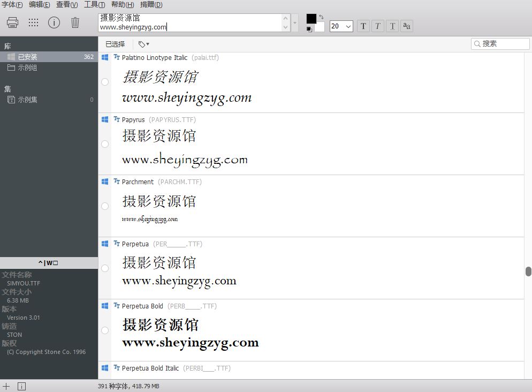Image resolution: width=532 pixels, height=392 pixels.
Task: Click the swap colors arrow icon
Action: 321,17
